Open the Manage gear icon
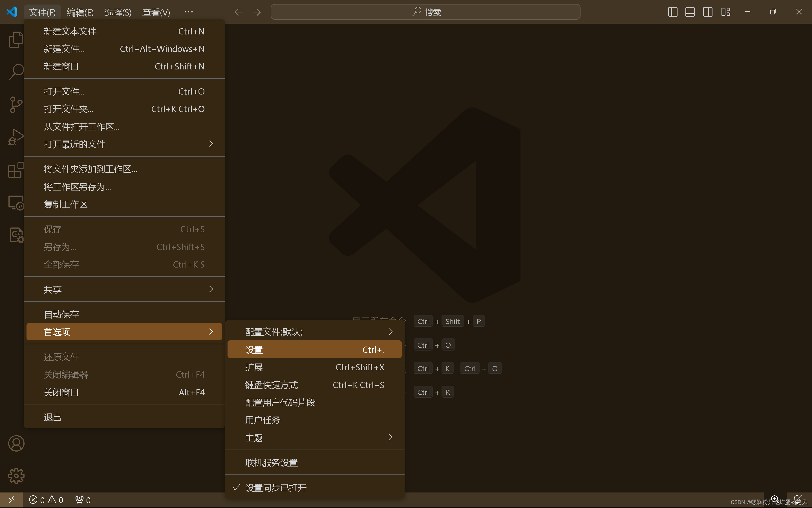The width and height of the screenshot is (812, 508). coord(16,476)
